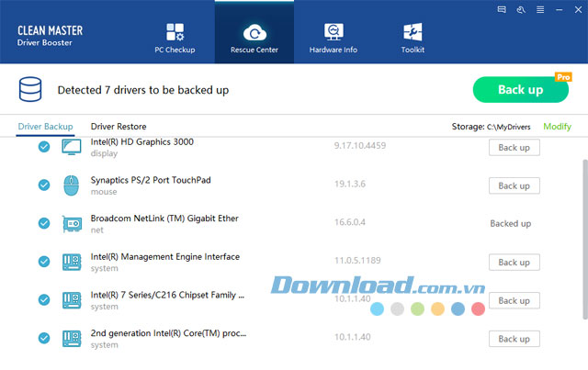Click the green Back up all button
Image resolution: width=588 pixels, height=370 pixels.
(521, 90)
